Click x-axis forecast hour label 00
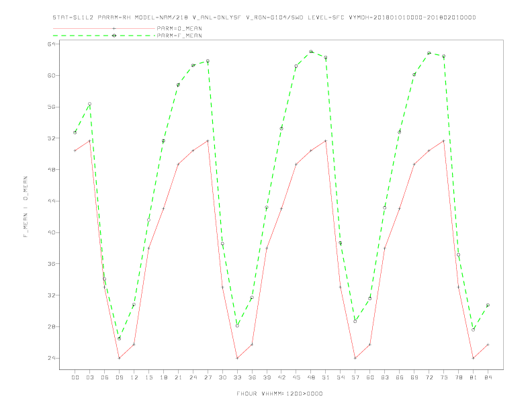The width and height of the screenshot is (532, 411). click(x=75, y=377)
